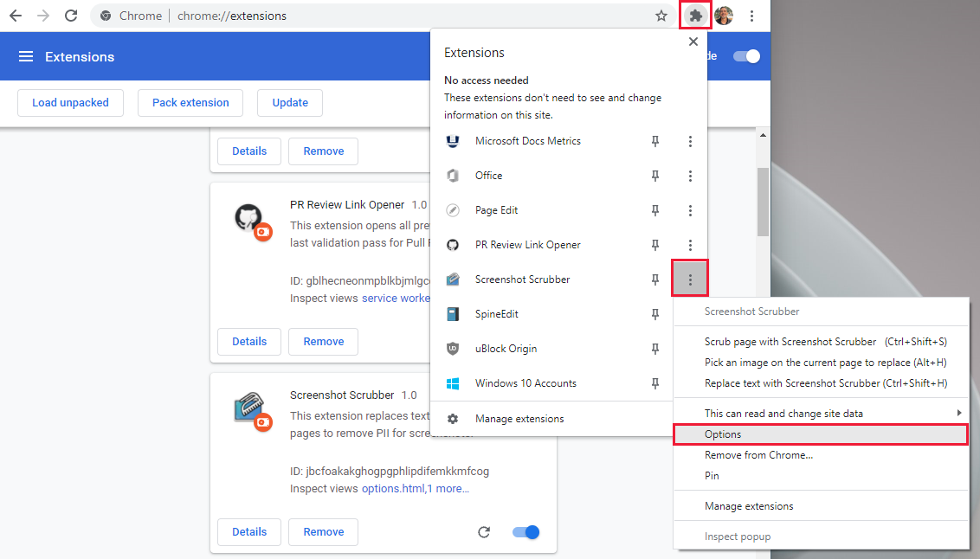Choose 'Remove from Chrome...' in menu

pos(821,454)
